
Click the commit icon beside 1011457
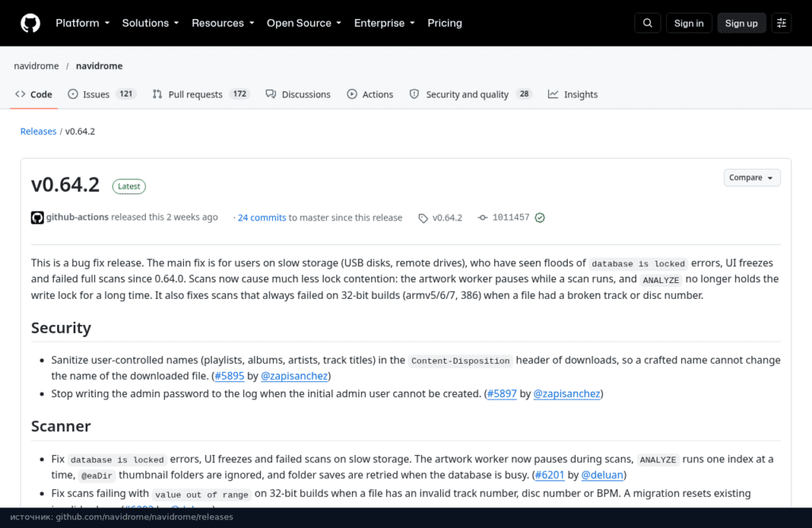[x=483, y=218]
